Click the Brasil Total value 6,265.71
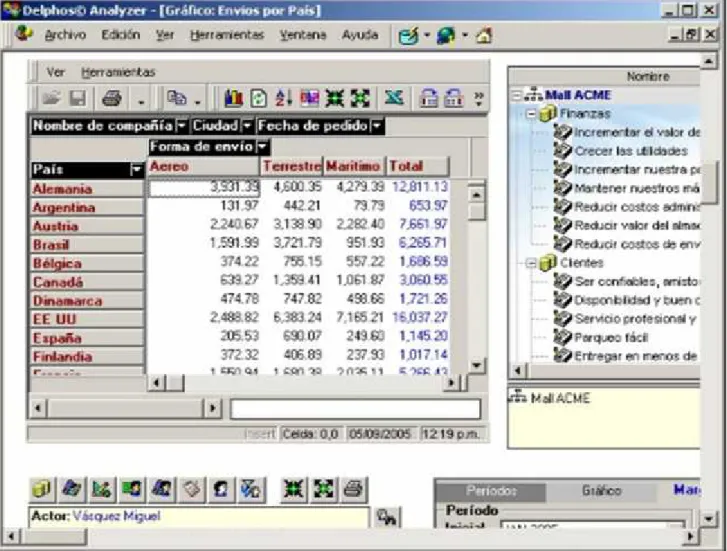727x551 pixels. (x=422, y=243)
